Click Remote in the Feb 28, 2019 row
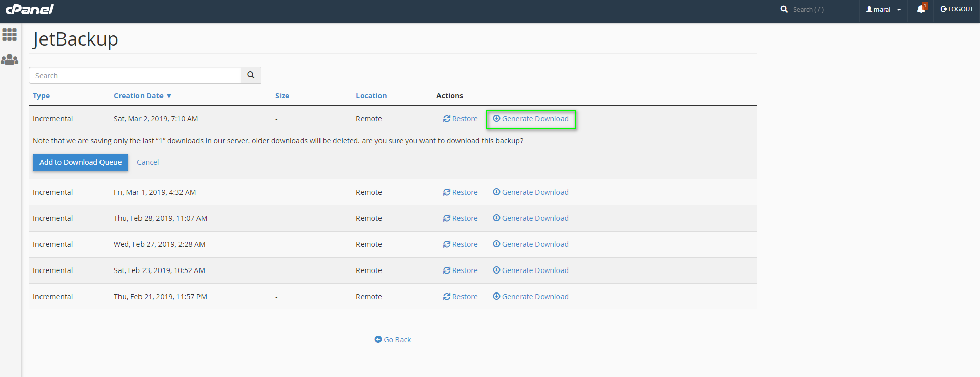The height and width of the screenshot is (377, 980). (369, 218)
